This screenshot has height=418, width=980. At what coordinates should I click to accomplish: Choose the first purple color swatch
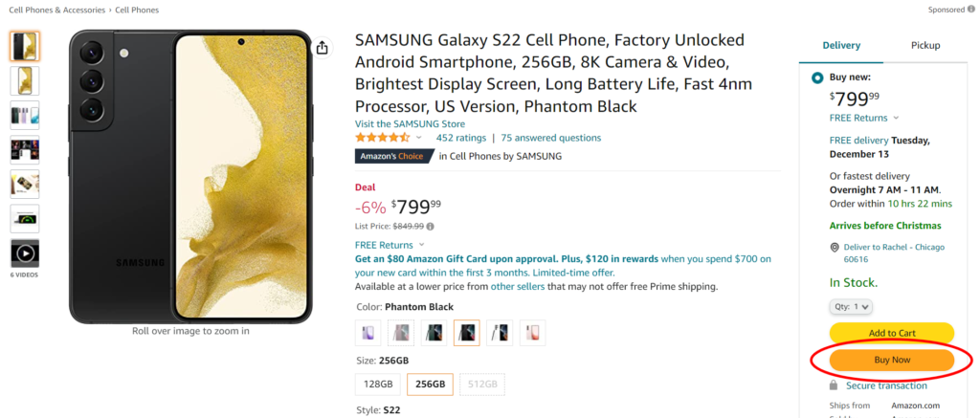click(368, 332)
